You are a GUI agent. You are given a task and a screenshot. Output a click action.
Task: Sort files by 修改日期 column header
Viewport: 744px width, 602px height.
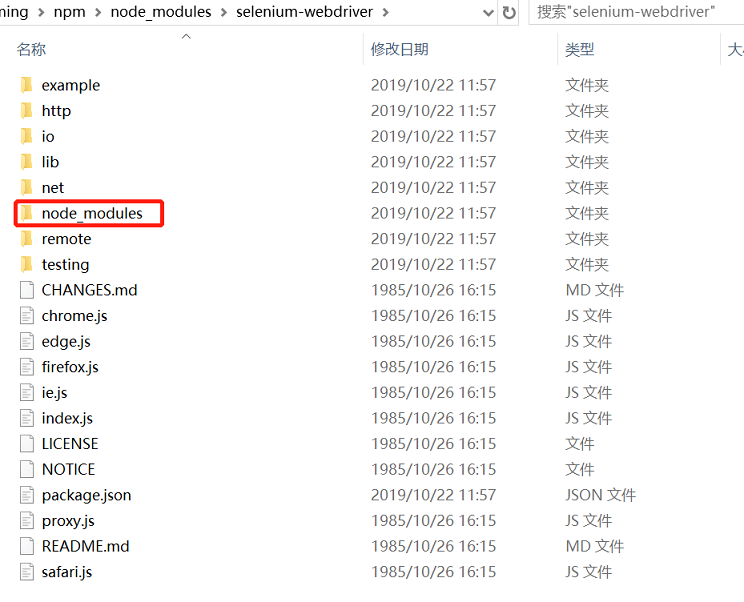click(399, 49)
